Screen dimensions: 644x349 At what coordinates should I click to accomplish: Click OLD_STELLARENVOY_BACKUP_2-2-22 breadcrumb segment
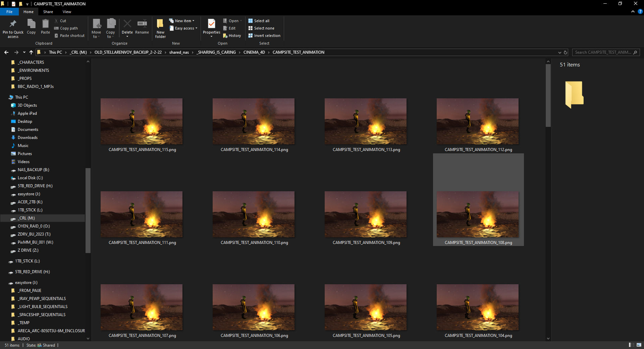tap(128, 52)
